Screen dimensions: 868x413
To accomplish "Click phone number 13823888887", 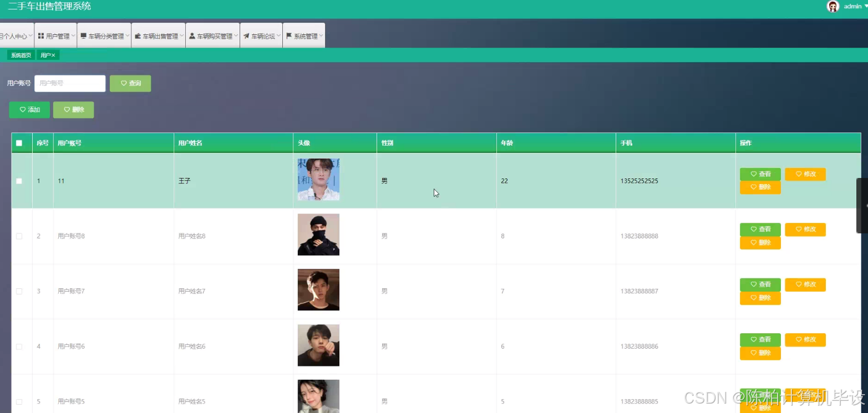I will 639,291.
